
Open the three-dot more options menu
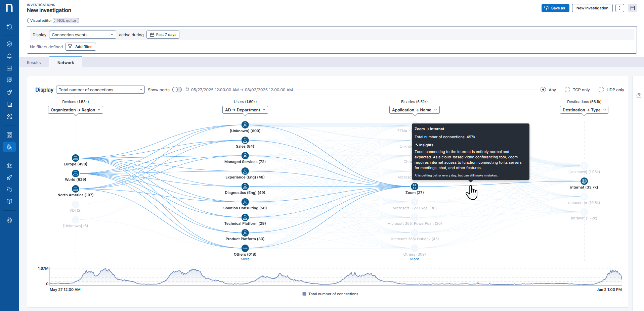[620, 8]
